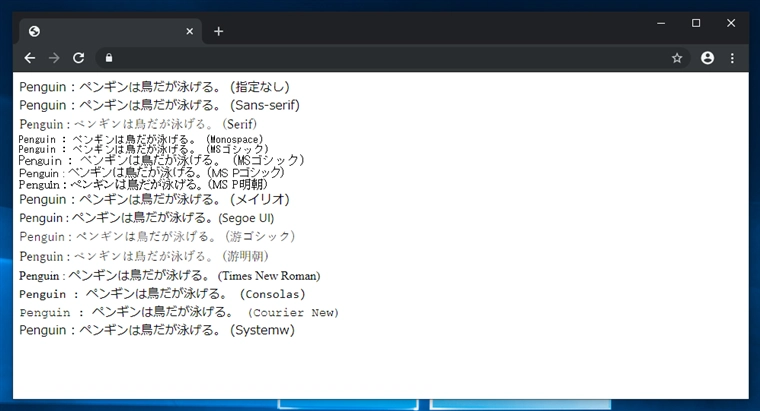Click the smaller line labeled (MSゴシック)
Viewport: 760px width, 411px height.
143,149
